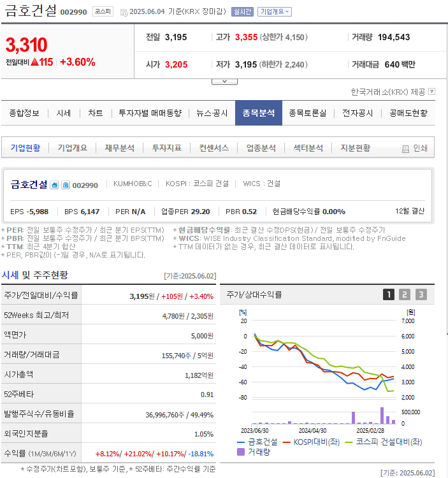The image size is (448, 478).
Task: Click the 금호건설 company name link in the info box
Action: [x=29, y=184]
